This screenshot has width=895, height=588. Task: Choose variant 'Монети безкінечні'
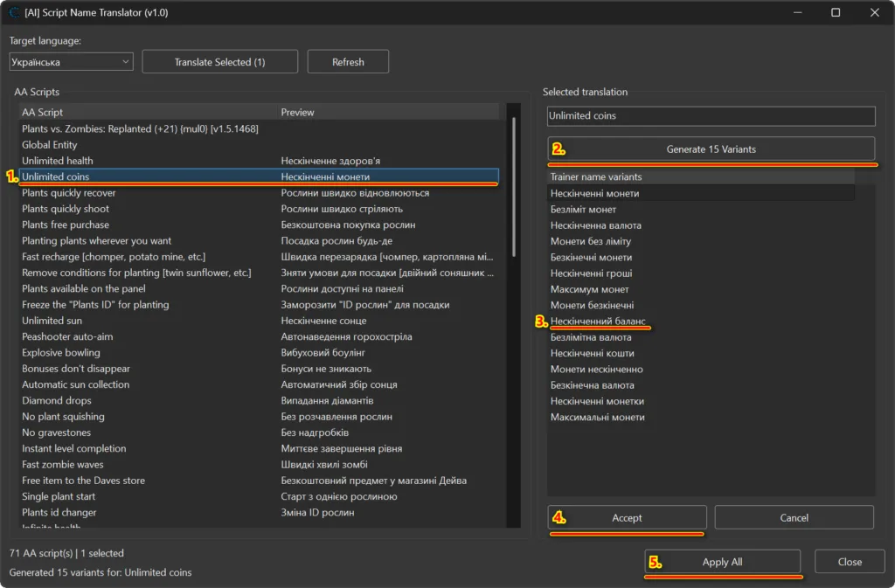click(701, 305)
